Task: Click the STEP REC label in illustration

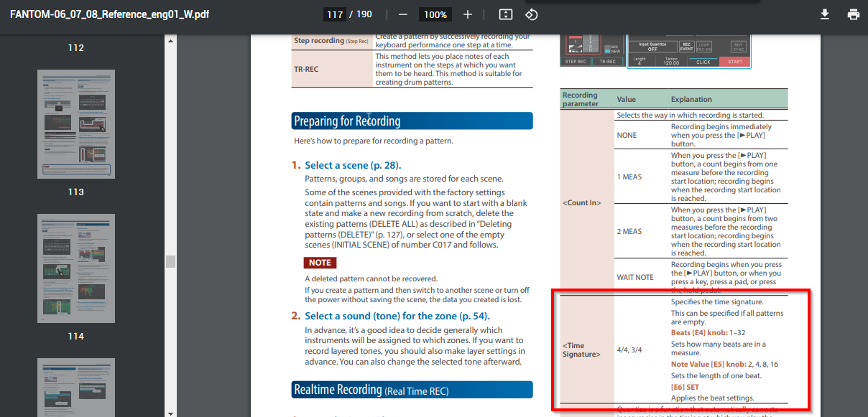Action: [576, 62]
